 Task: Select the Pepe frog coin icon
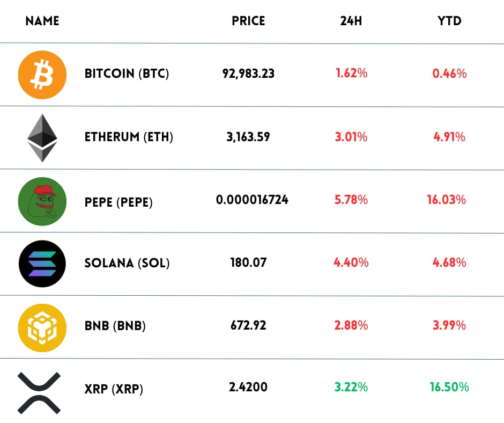42,201
